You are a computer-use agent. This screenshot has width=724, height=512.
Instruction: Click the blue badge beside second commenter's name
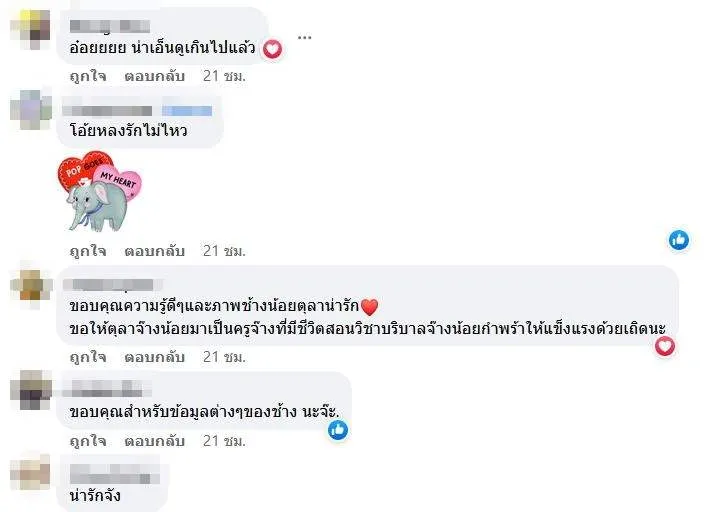click(187, 110)
